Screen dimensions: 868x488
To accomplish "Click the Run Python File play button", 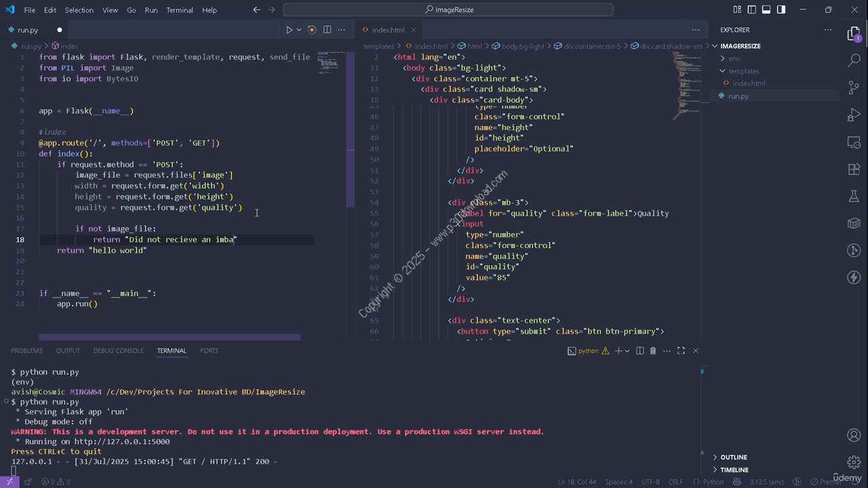I will tap(289, 30).
